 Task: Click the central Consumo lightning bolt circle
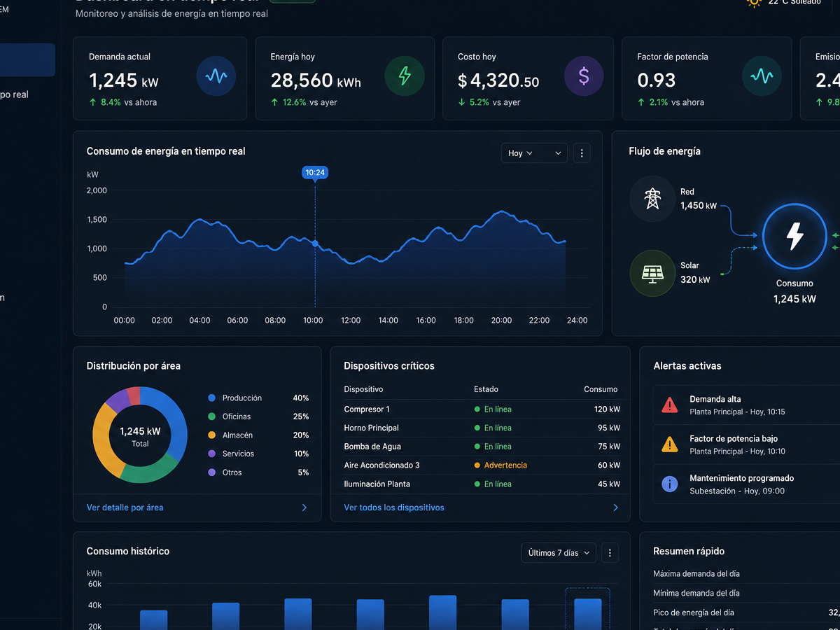click(794, 237)
